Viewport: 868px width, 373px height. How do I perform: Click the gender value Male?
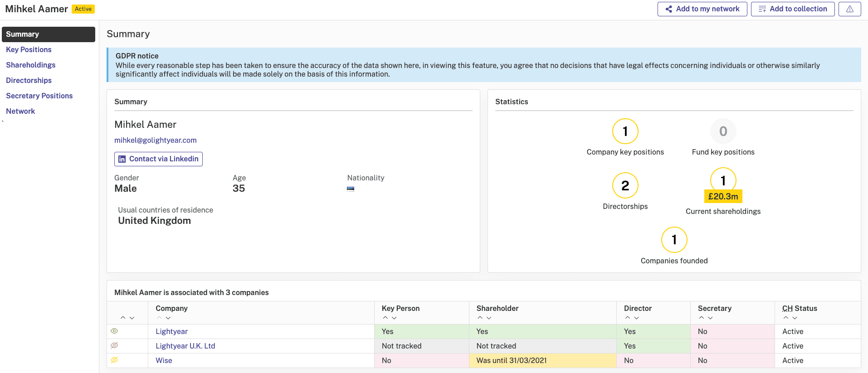pyautogui.click(x=126, y=189)
